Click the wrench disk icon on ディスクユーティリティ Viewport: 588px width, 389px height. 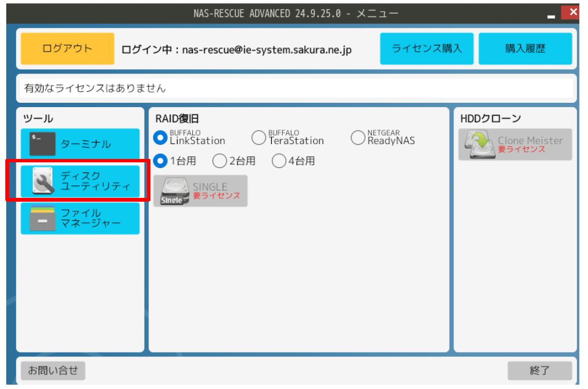tap(42, 181)
